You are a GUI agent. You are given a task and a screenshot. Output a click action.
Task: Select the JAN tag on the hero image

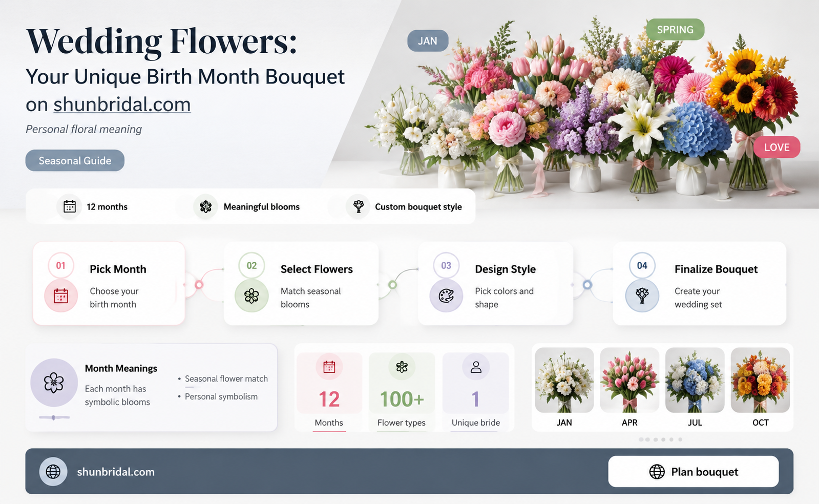428,41
